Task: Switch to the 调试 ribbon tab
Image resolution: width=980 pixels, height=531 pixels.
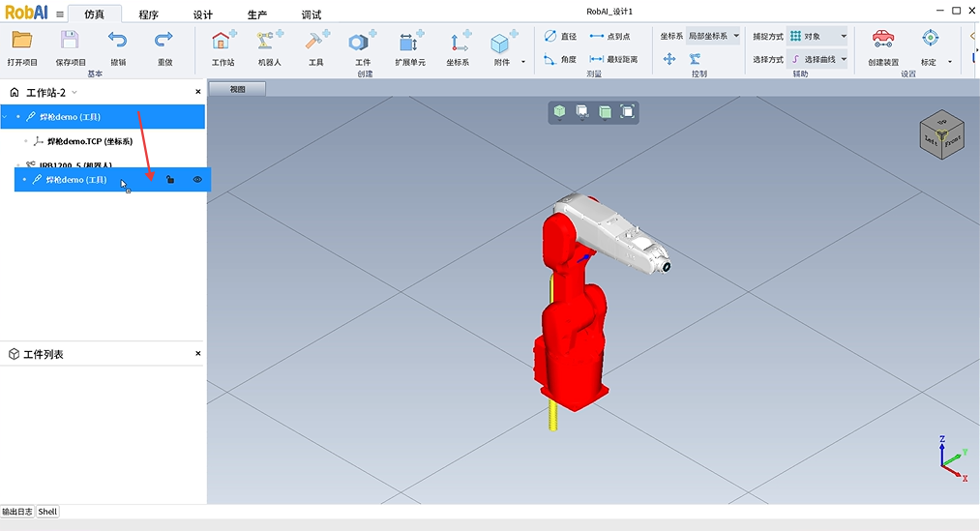Action: (x=311, y=15)
